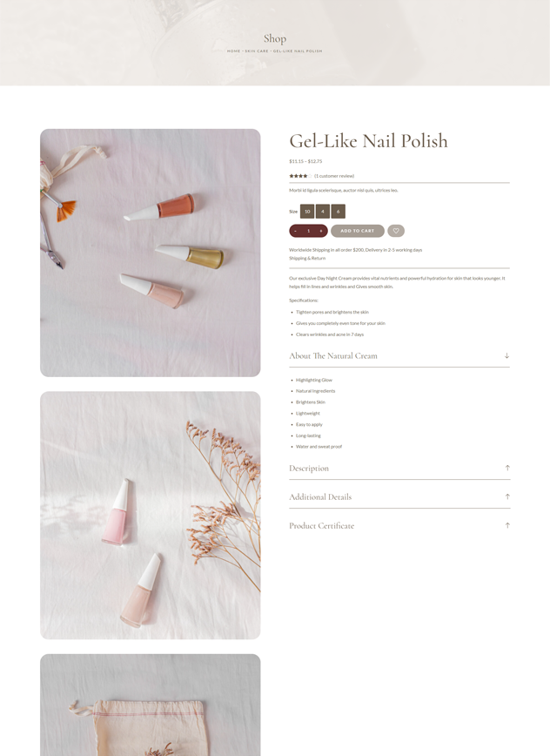Open the 1 customer review link

[334, 176]
